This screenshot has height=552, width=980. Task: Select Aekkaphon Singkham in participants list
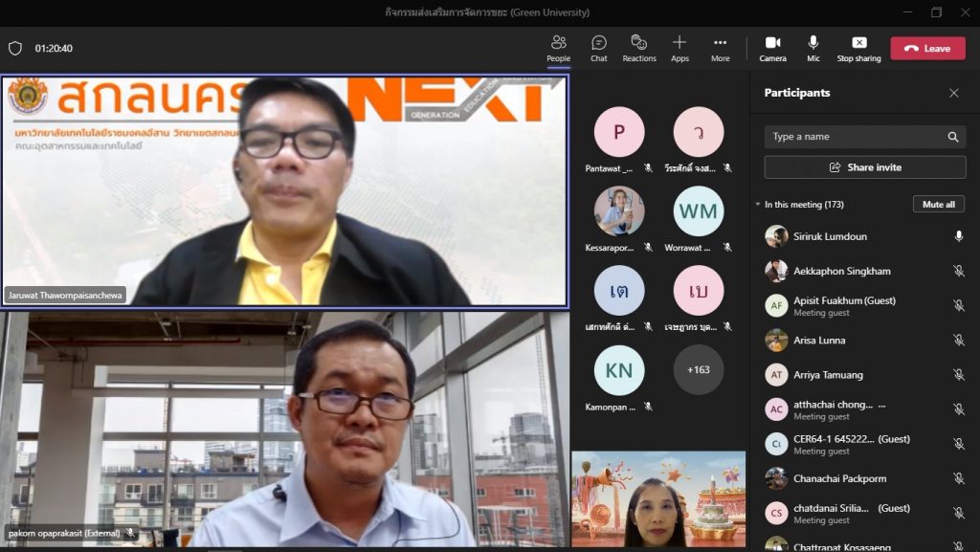click(841, 272)
